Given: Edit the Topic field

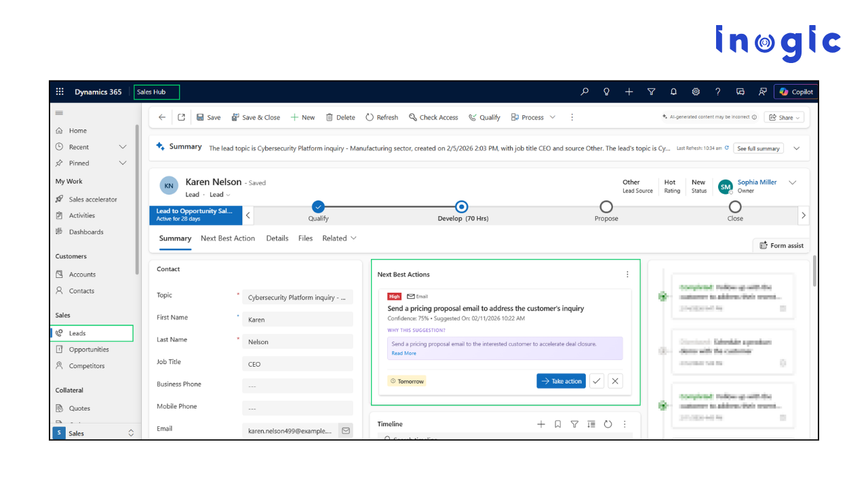Looking at the screenshot, I should click(298, 297).
